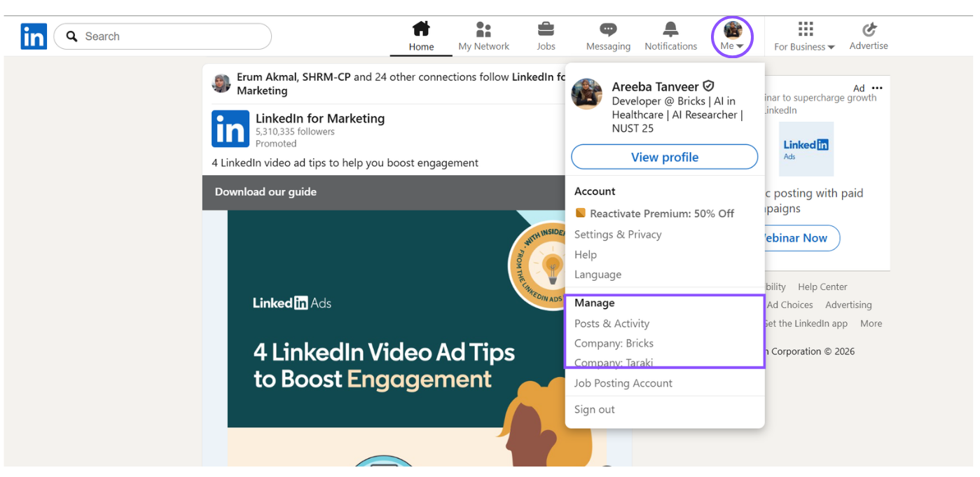
Task: Open the Help Center footer link
Action: 822,286
